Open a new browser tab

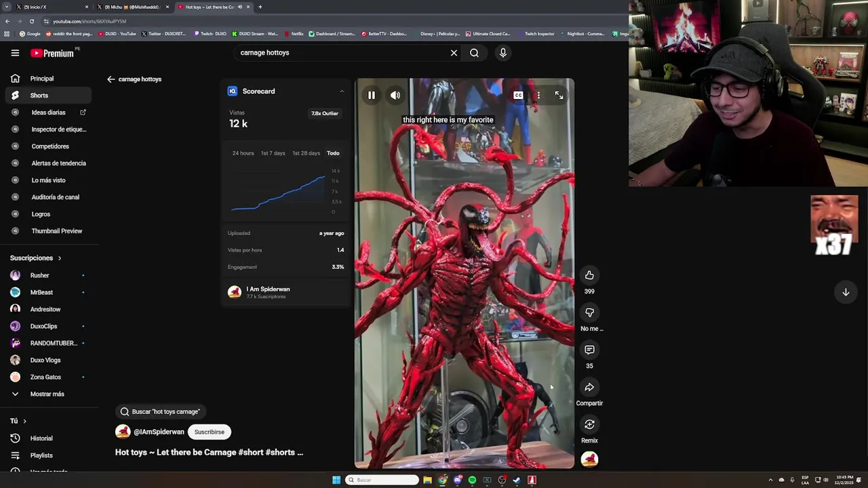[260, 7]
